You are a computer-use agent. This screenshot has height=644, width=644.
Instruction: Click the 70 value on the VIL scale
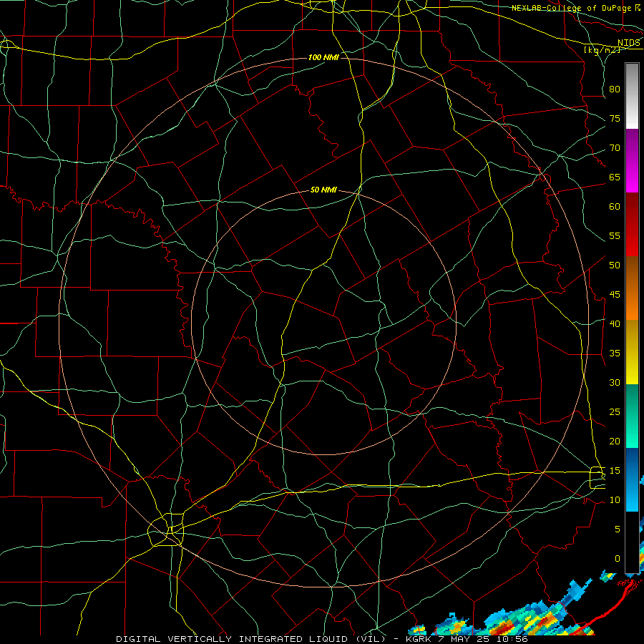(x=615, y=148)
